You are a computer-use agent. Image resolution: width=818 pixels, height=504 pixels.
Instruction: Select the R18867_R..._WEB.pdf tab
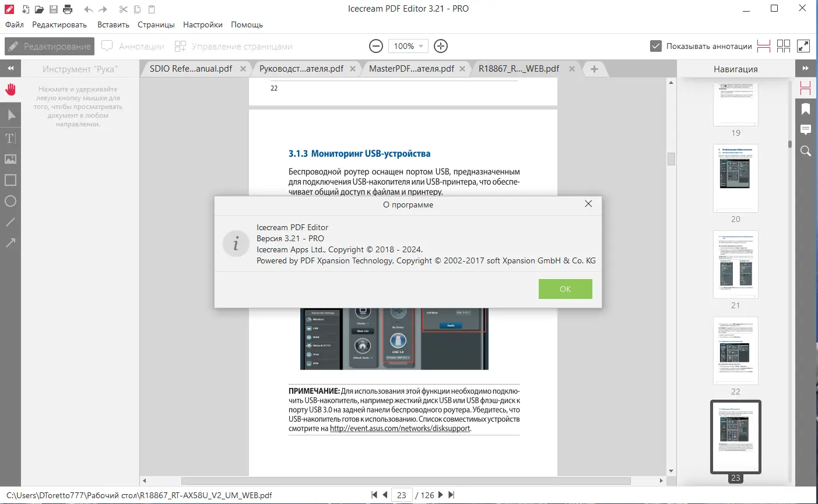[x=519, y=69]
